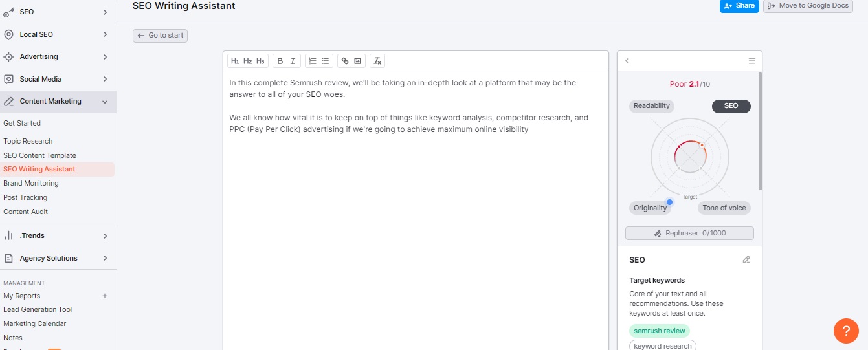Click the .Trends bar chart icon
868x350 pixels.
tap(9, 236)
